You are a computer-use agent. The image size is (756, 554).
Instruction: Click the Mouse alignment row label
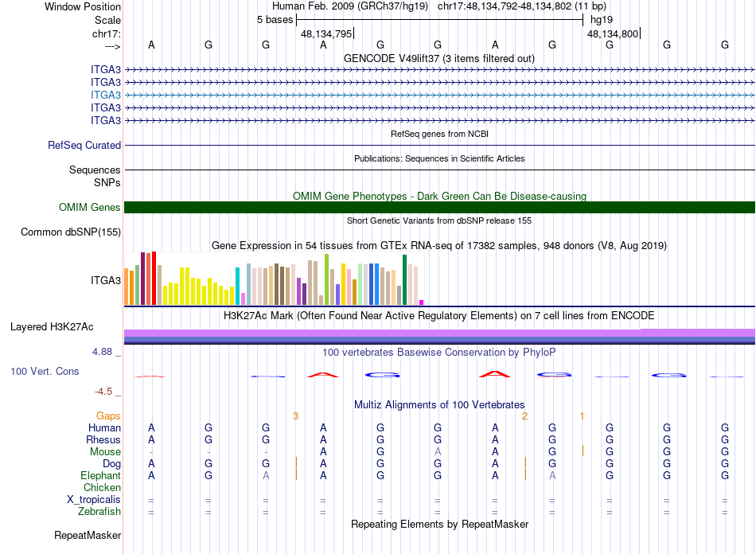coord(105,452)
